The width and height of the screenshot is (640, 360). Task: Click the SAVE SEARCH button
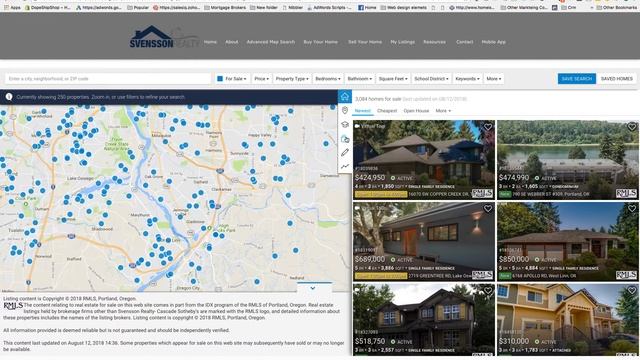pyautogui.click(x=577, y=78)
